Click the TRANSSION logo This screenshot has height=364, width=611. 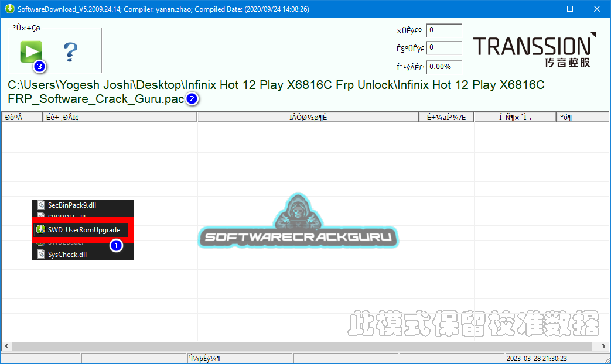534,49
